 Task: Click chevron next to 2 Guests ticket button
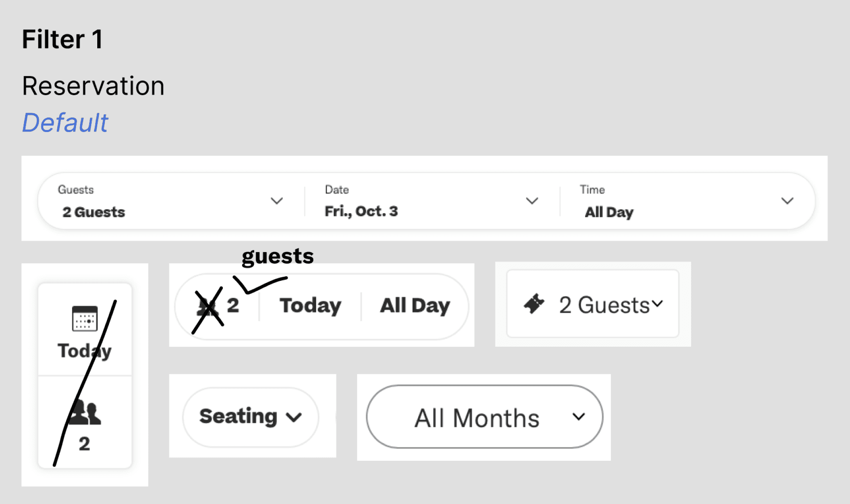658,304
